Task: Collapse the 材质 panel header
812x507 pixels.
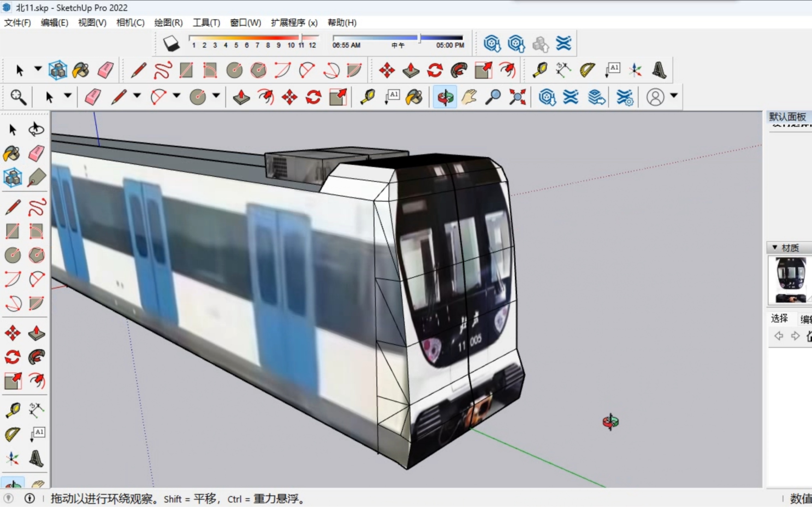Action: tap(775, 247)
